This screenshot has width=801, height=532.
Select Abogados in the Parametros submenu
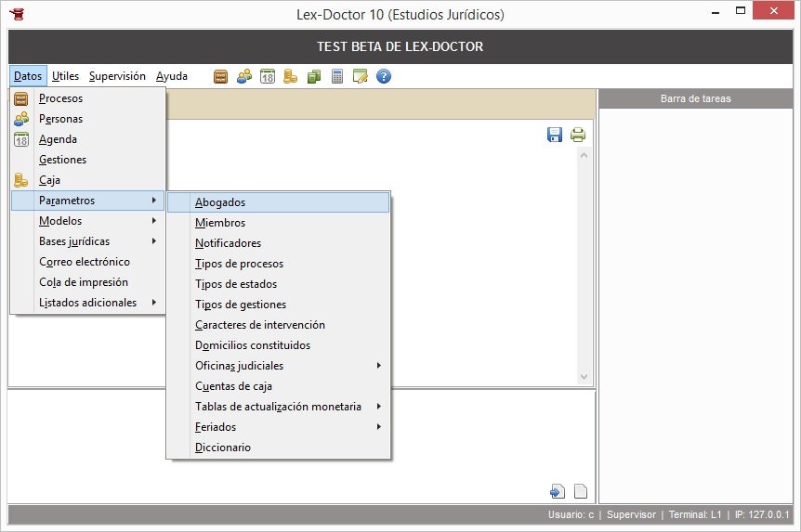279,202
